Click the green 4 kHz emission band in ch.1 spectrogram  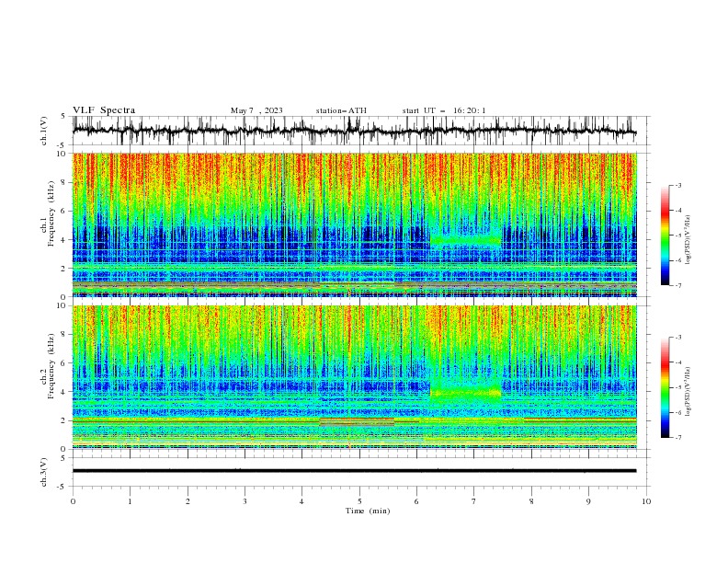pos(466,240)
